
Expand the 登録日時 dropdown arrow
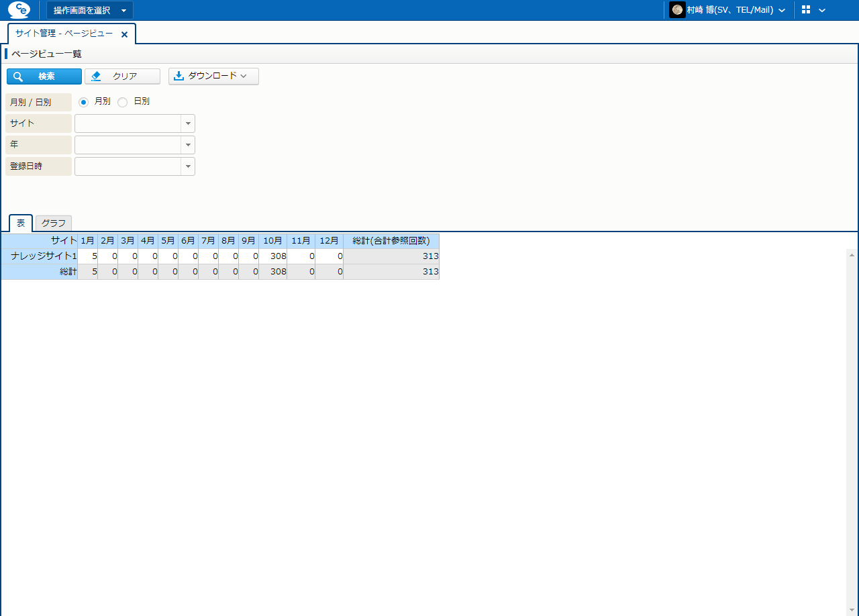coord(188,166)
